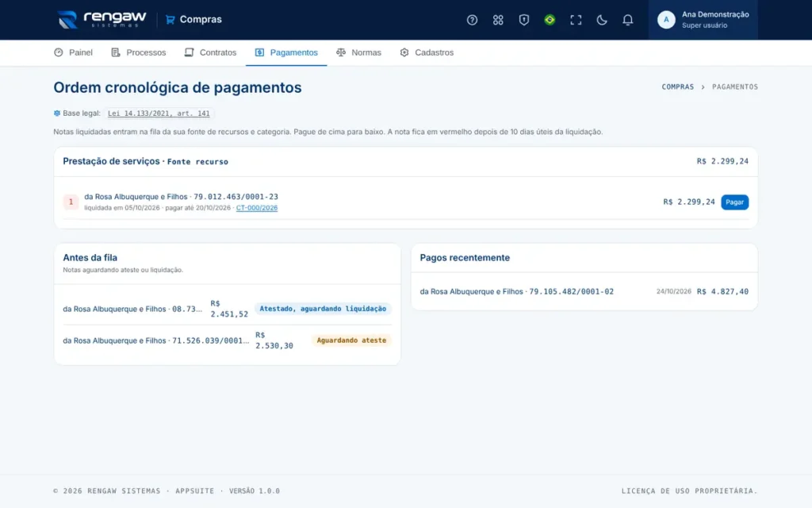
Task: Click PAGAMENTOS in the breadcrumb
Action: [735, 87]
